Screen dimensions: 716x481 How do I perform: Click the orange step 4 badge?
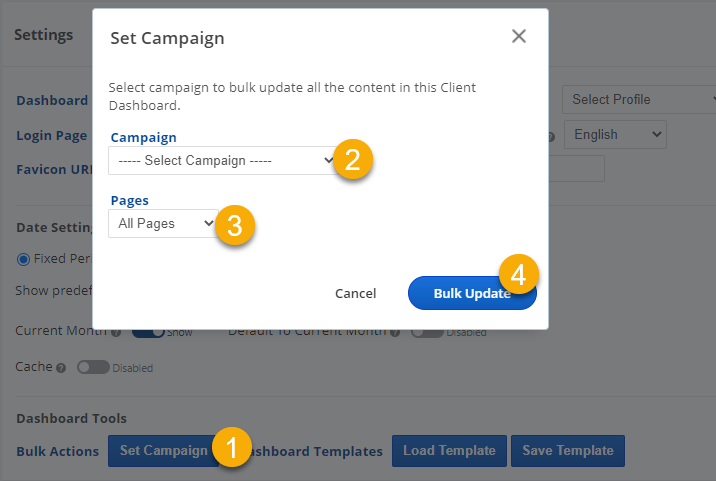(519, 273)
